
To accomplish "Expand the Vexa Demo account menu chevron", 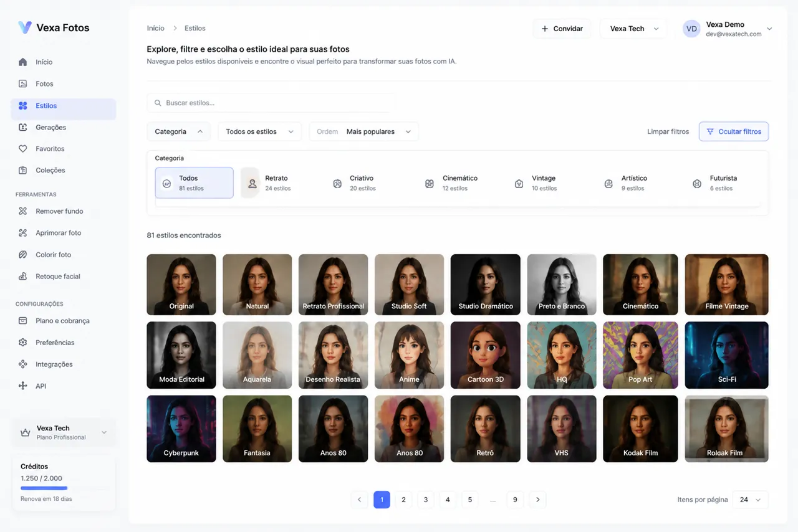I will [x=769, y=29].
